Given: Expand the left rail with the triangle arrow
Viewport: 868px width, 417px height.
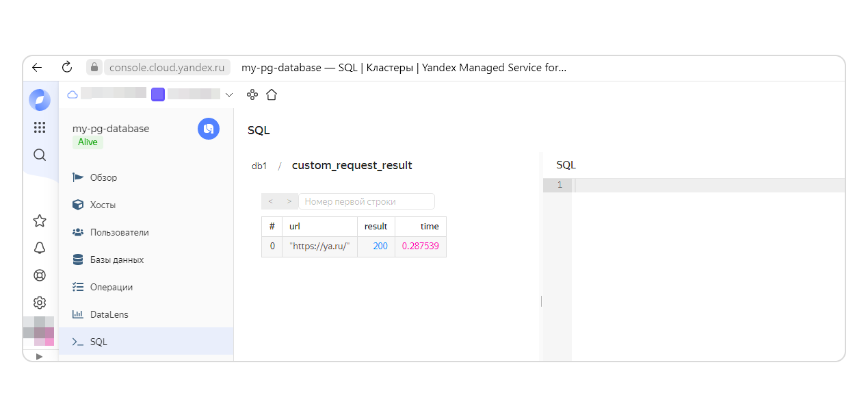Looking at the screenshot, I should [x=39, y=356].
